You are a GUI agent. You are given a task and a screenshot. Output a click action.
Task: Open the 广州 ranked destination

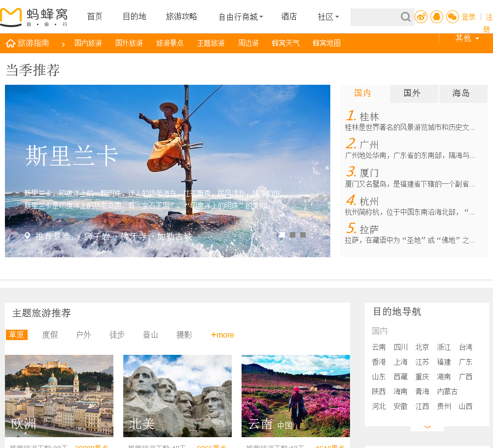point(369,145)
